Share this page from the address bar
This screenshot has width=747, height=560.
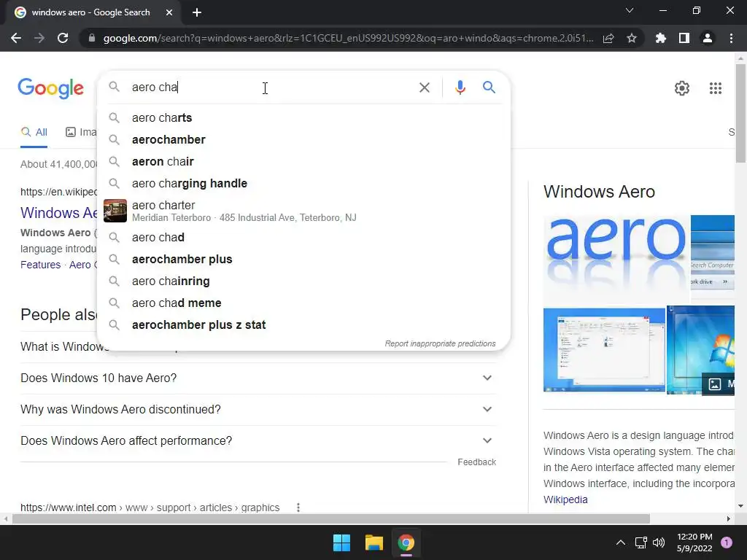coord(608,38)
